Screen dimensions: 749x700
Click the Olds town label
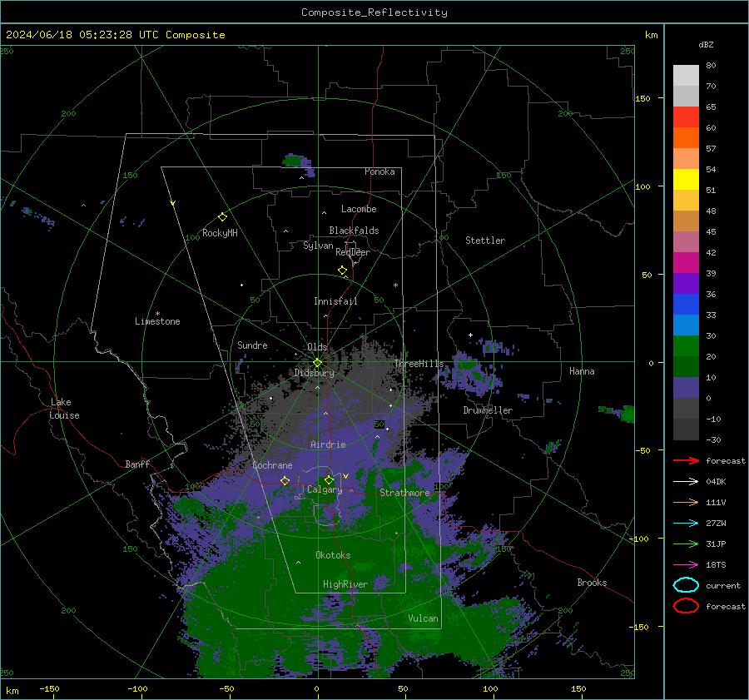317,347
